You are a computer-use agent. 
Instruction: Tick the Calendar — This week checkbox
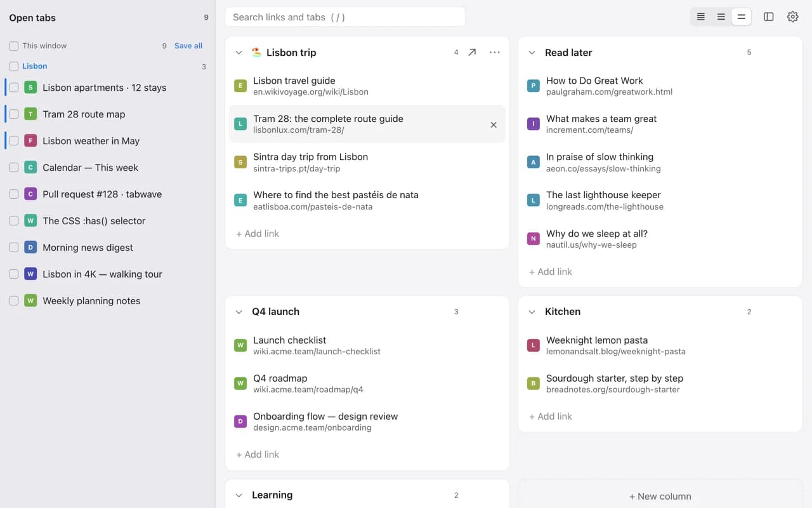[x=13, y=168]
